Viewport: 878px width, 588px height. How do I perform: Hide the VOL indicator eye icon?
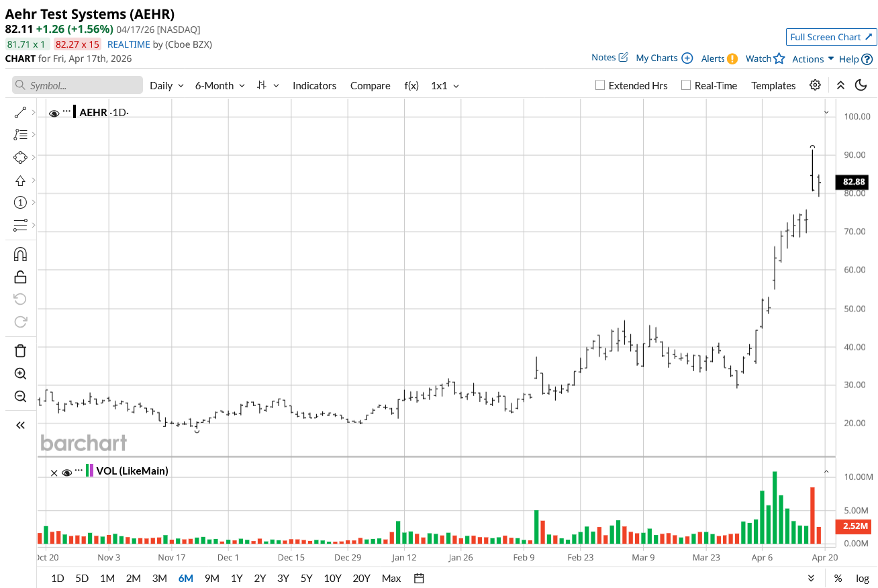[x=66, y=473]
